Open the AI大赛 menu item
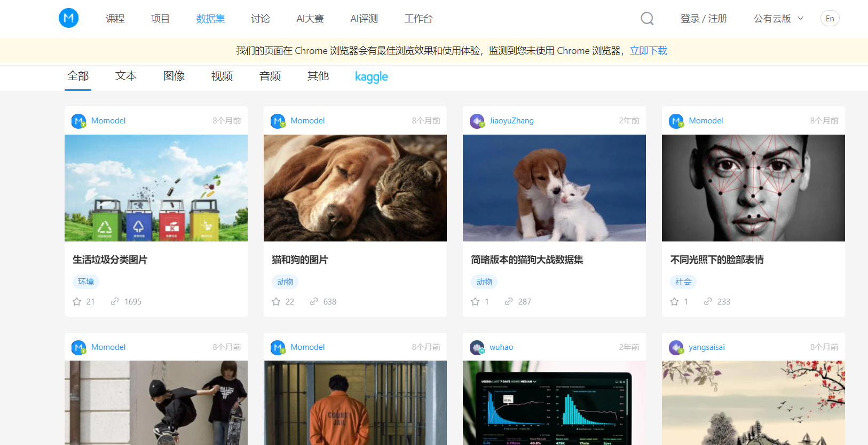 (310, 19)
